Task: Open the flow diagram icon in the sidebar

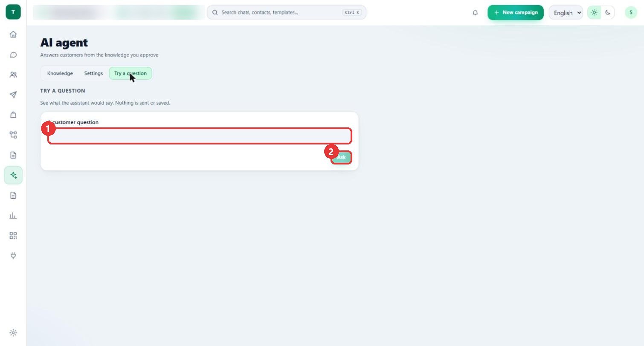Action: click(13, 135)
